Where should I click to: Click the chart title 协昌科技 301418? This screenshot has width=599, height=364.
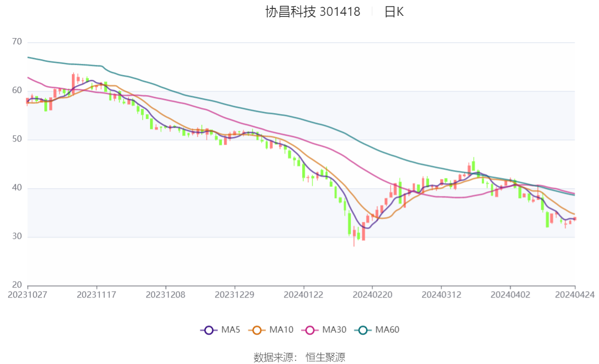313,12
